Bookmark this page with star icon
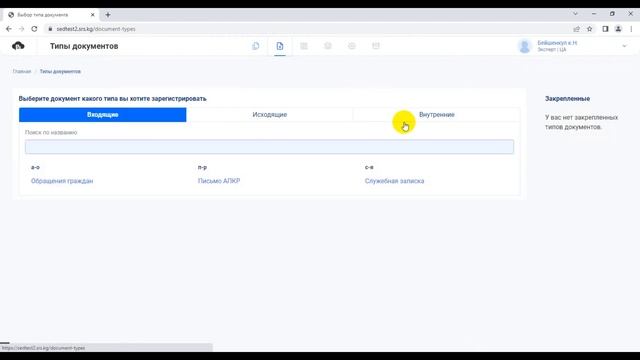The image size is (640, 360). (589, 29)
